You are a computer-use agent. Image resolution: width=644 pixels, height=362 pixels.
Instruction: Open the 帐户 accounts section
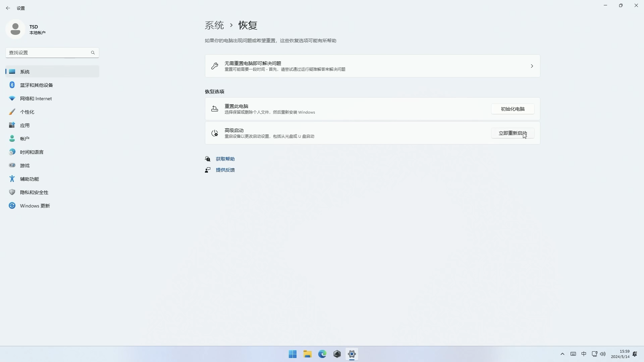pyautogui.click(x=24, y=138)
